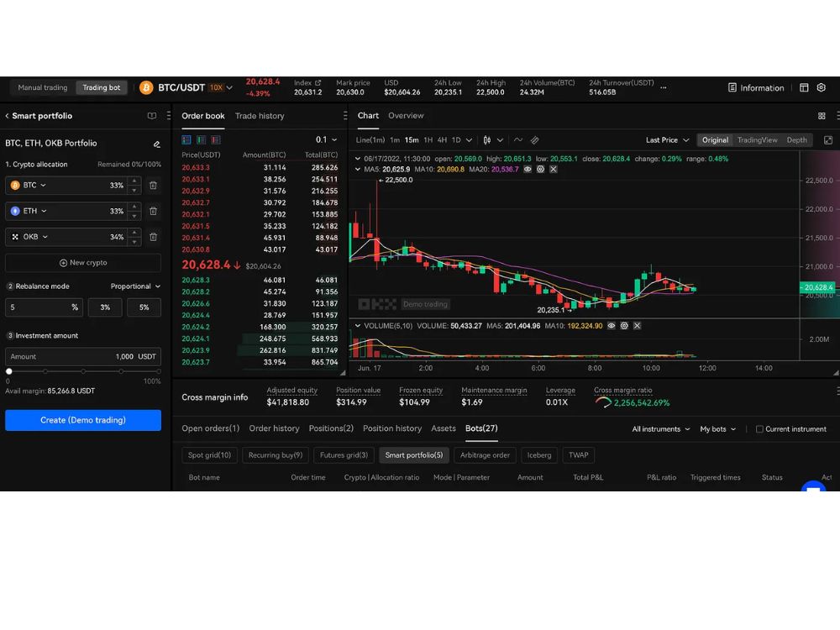This screenshot has height=630, width=840.
Task: Open BTC/USDT pair selector dropdown
Action: click(229, 88)
